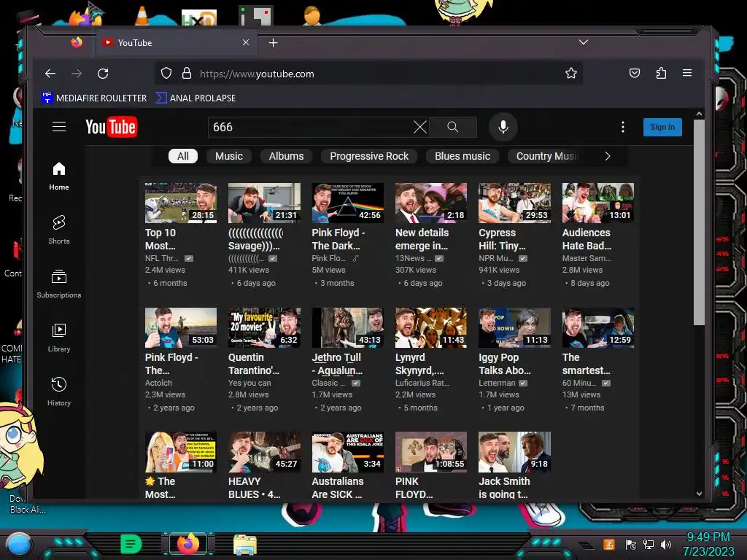Open 'Jethro Tull - Aqualun...' video thumbnail
Image resolution: width=747 pixels, height=560 pixels.
click(x=348, y=327)
